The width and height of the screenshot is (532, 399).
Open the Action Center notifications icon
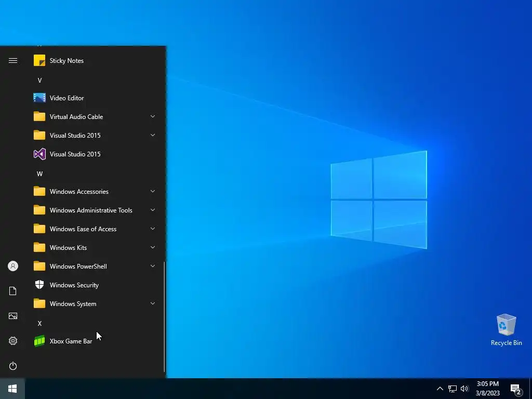tap(516, 390)
